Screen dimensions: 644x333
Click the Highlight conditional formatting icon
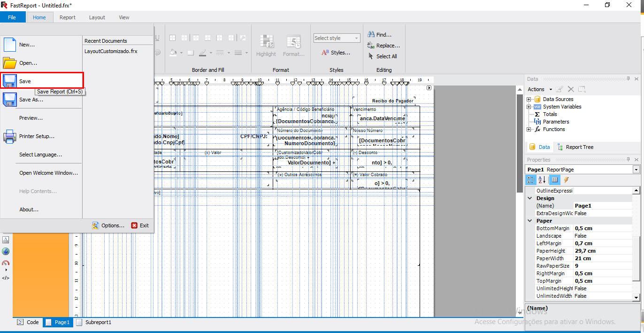click(x=267, y=42)
